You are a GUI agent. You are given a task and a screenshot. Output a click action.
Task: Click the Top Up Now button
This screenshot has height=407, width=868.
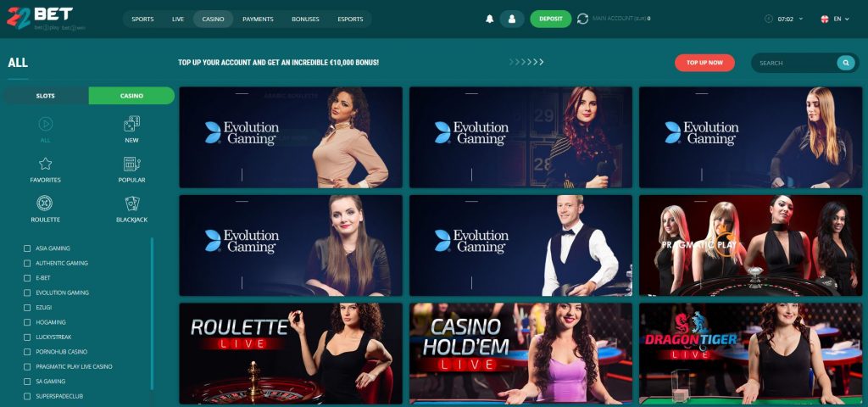(x=704, y=63)
